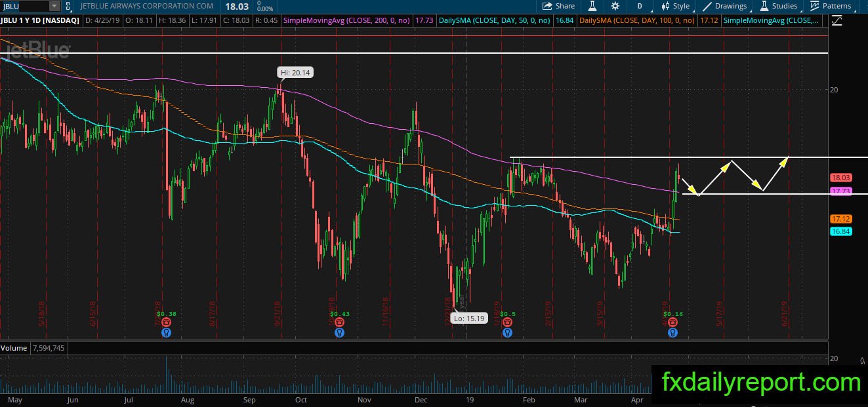Screen dimensions: 868x407
Task: Click the $0.16 earnings value
Action: pos(673,314)
